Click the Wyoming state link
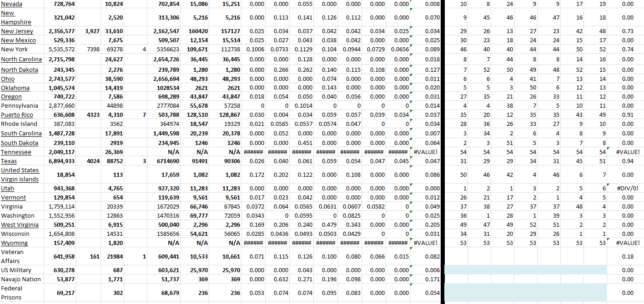This screenshot has height=304, width=644. (x=14, y=243)
